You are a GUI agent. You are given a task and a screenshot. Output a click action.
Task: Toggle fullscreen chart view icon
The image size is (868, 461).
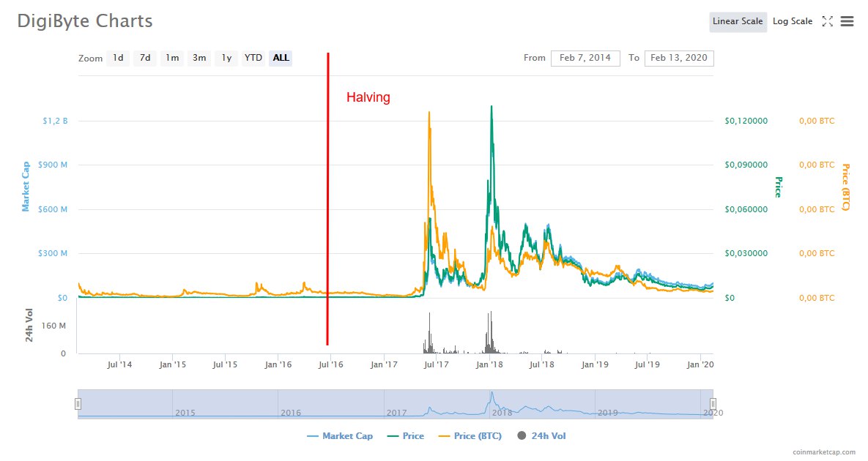pos(827,21)
